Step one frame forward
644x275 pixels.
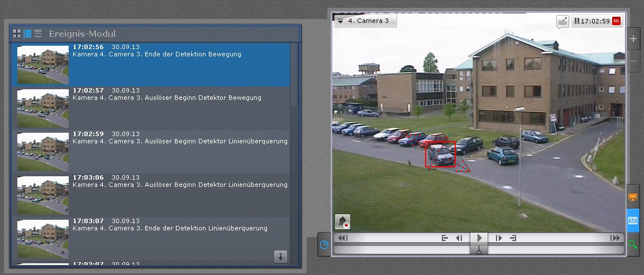point(499,238)
